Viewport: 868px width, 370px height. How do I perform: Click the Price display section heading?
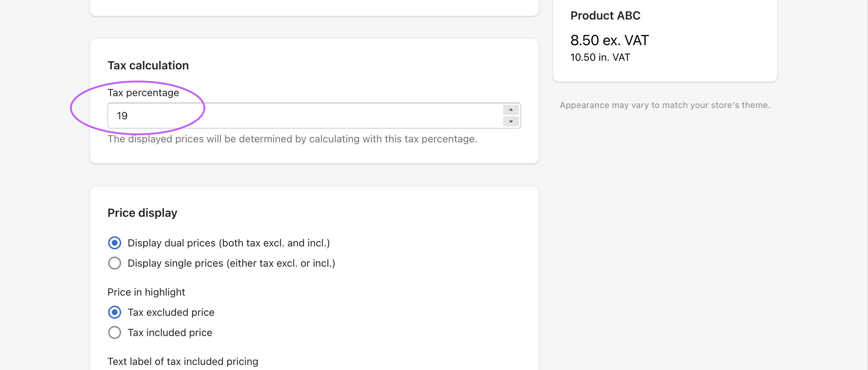click(142, 213)
